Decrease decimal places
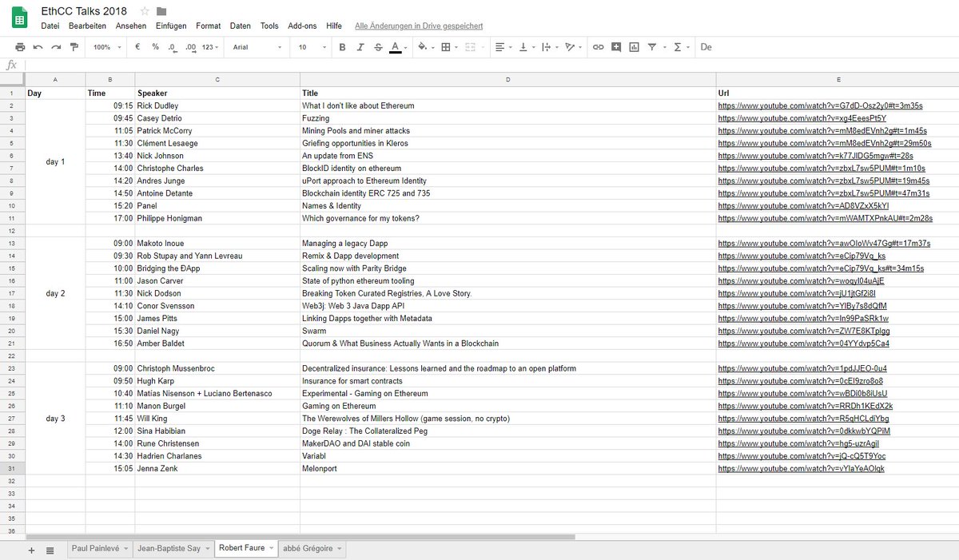 click(x=173, y=47)
